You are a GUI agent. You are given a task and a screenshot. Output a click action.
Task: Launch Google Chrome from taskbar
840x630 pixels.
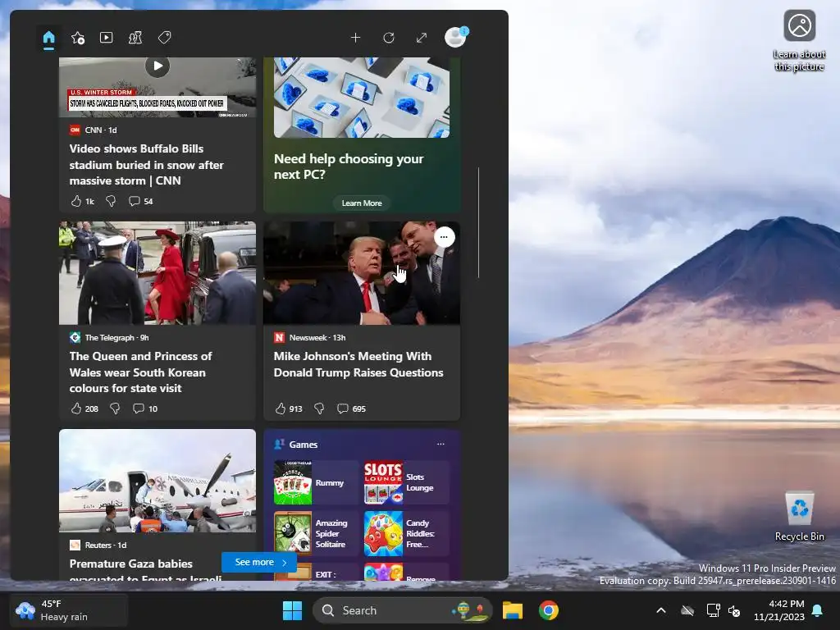tap(549, 610)
